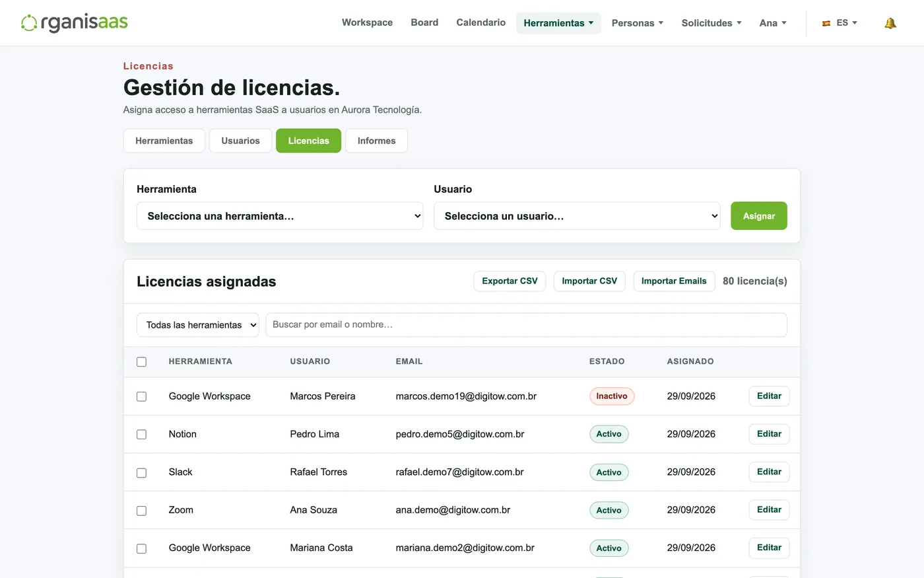Click the green Asignar button

coord(759,216)
